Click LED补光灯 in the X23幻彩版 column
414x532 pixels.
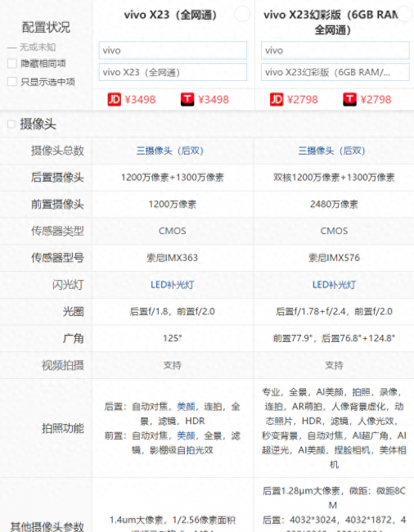coord(334,285)
